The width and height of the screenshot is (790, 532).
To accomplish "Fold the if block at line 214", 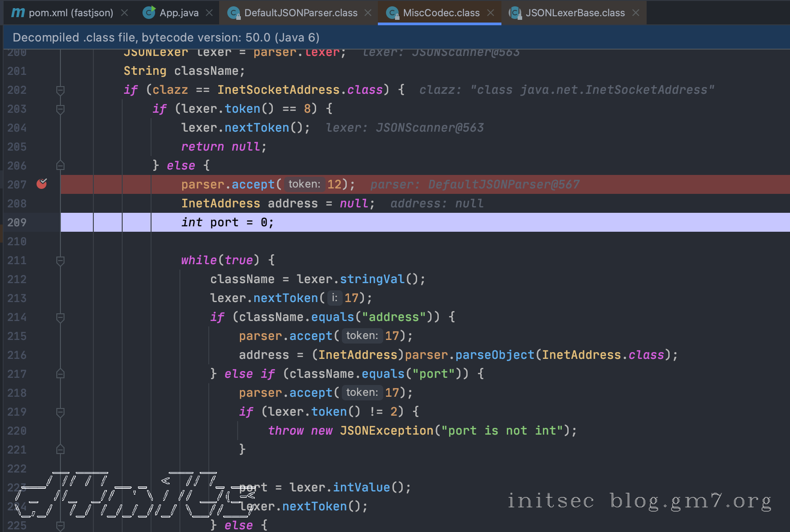I will pyautogui.click(x=60, y=317).
